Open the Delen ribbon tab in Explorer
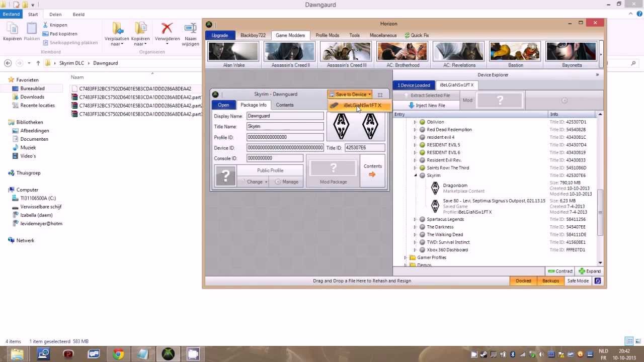Viewport: 644px width, 362px height. pos(55,15)
